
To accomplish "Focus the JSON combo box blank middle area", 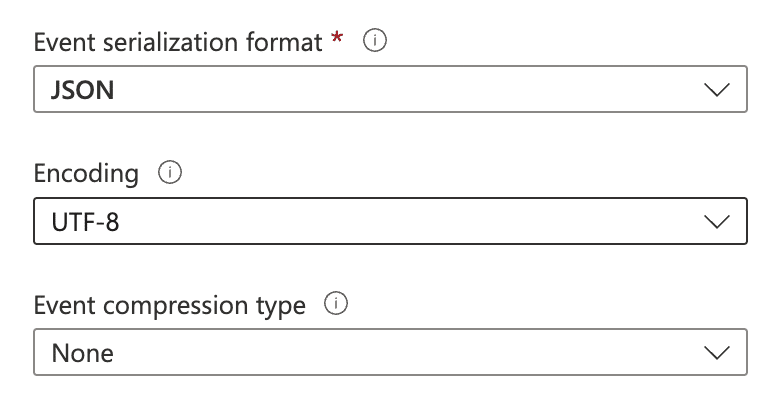I will pyautogui.click(x=408, y=89).
